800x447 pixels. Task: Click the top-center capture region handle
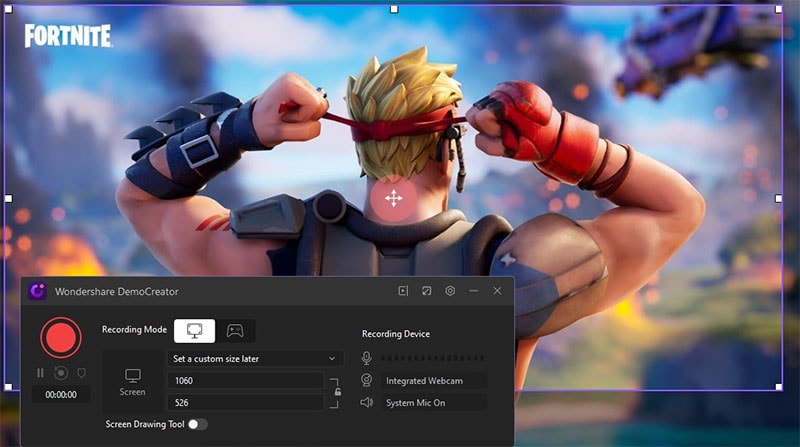pos(394,9)
